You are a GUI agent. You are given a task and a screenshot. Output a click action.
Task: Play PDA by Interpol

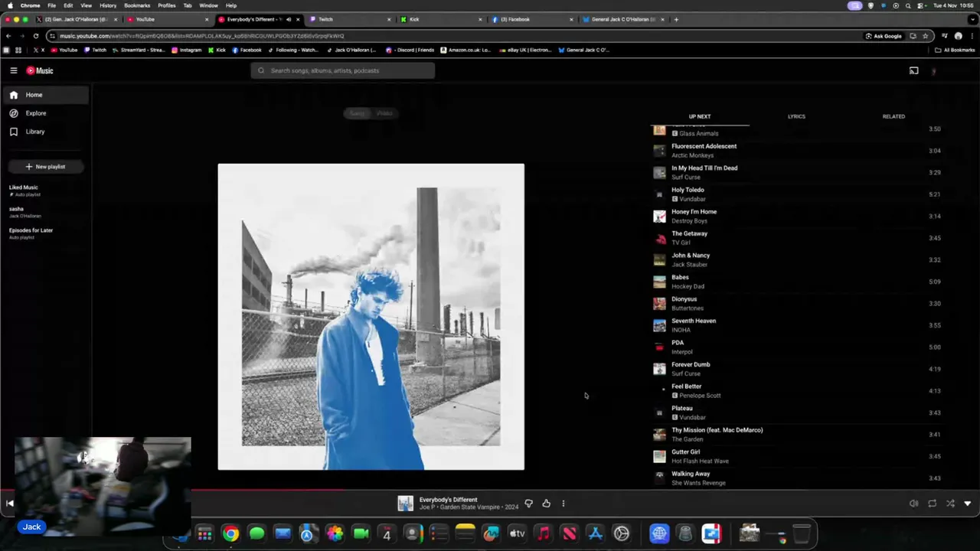pyautogui.click(x=796, y=347)
